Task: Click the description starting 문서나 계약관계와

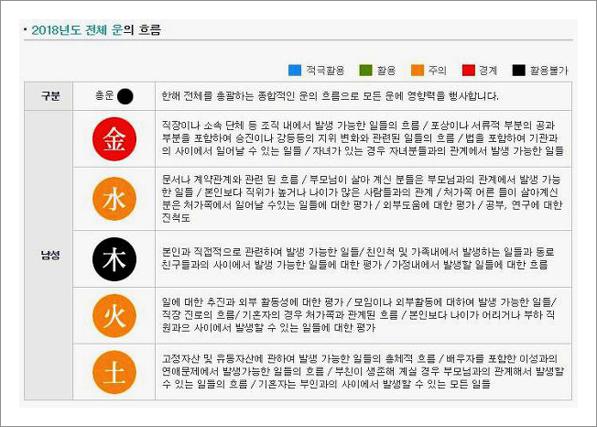Action: [362, 199]
